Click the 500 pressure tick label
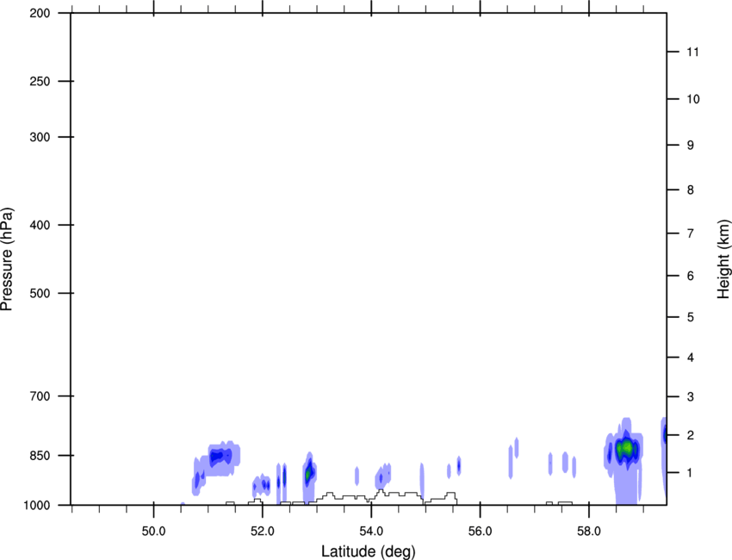 click(x=40, y=293)
